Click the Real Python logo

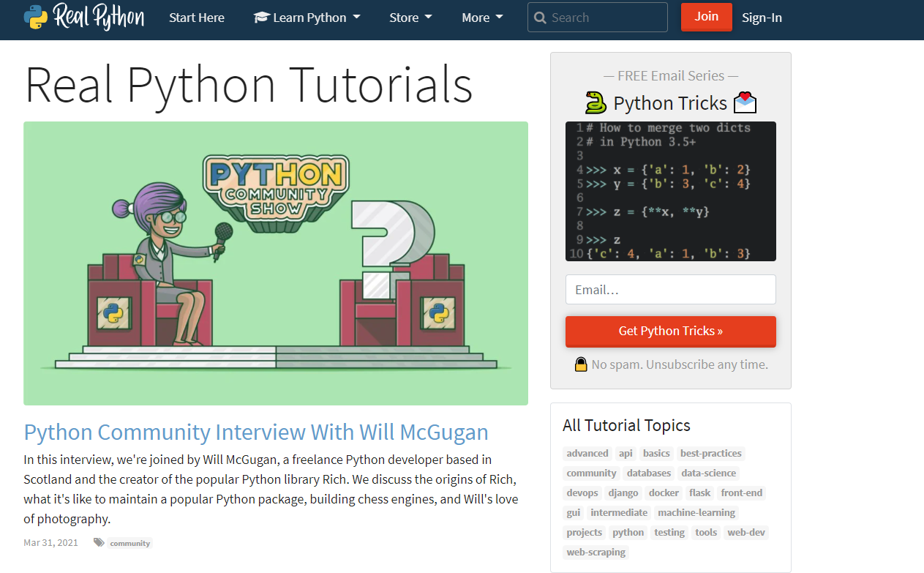84,17
